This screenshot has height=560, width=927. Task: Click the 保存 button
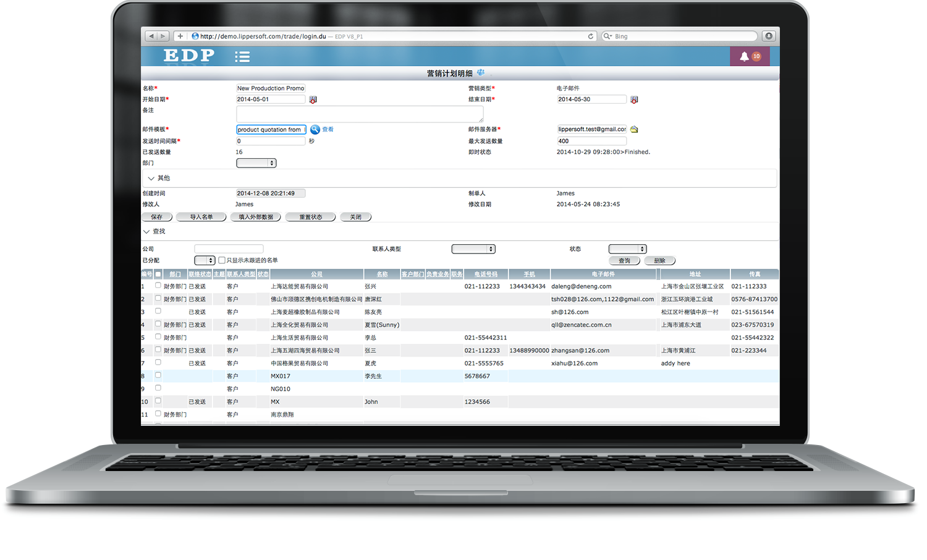[x=157, y=217]
